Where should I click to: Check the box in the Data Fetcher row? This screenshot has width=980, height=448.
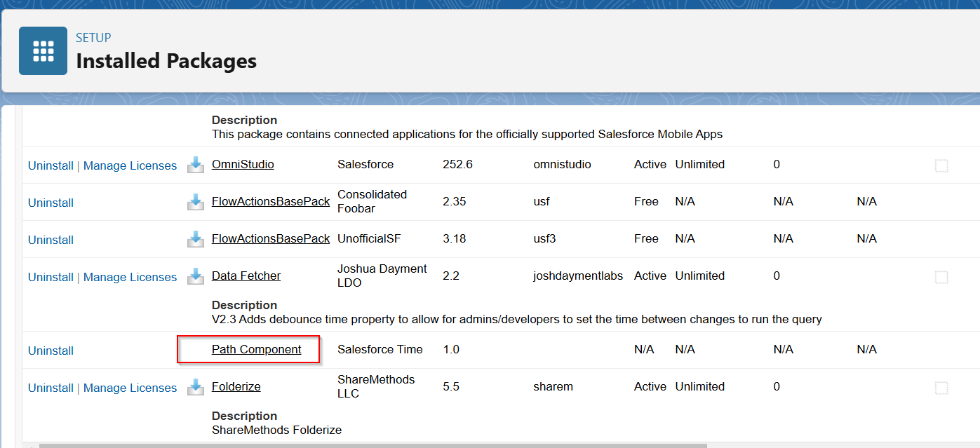941,276
